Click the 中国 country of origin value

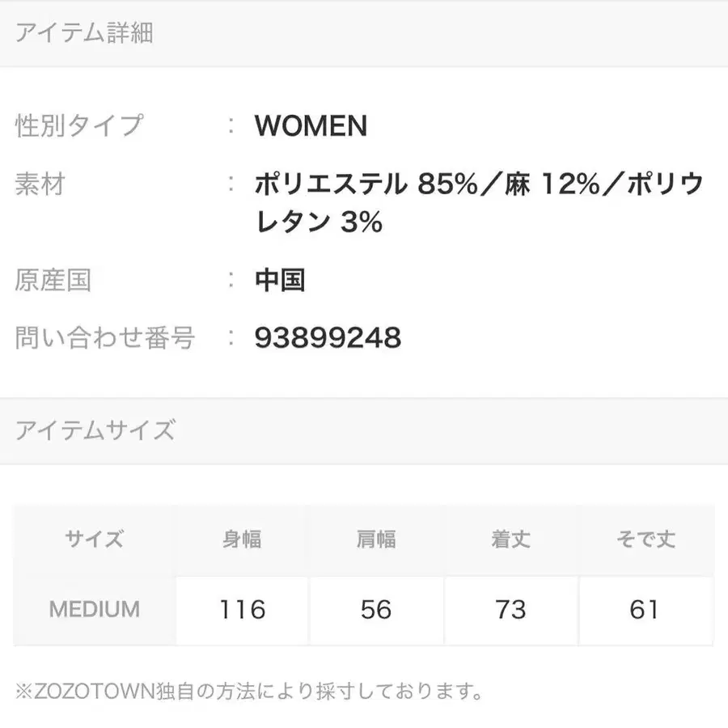click(280, 280)
